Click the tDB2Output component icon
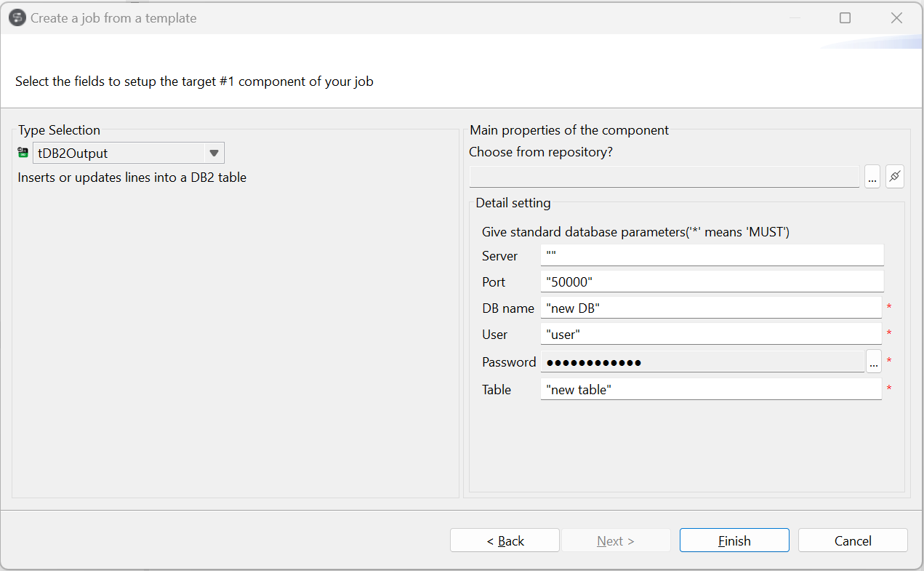This screenshot has height=571, width=924. pos(23,153)
